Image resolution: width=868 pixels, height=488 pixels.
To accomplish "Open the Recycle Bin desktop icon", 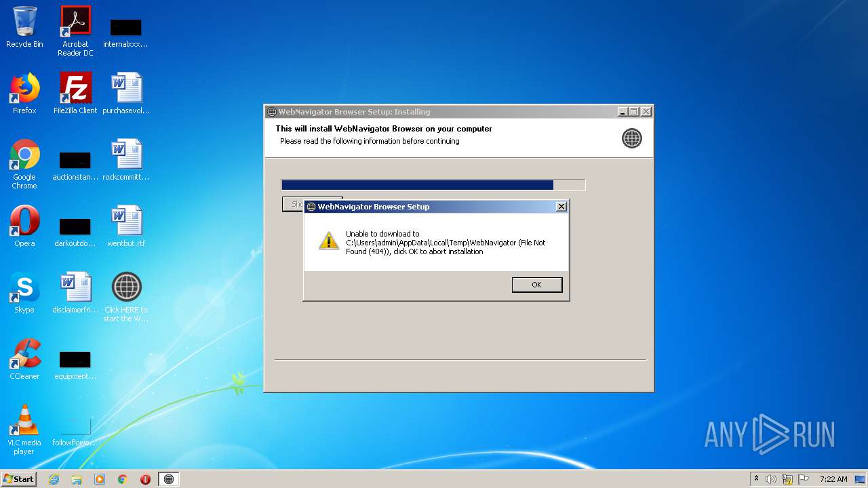I will click(x=24, y=27).
